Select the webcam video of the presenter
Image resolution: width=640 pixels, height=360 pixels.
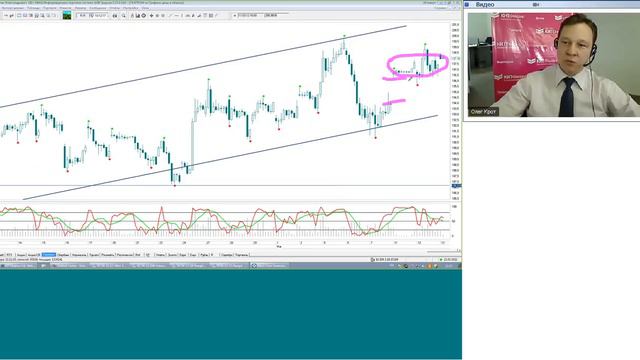point(554,65)
